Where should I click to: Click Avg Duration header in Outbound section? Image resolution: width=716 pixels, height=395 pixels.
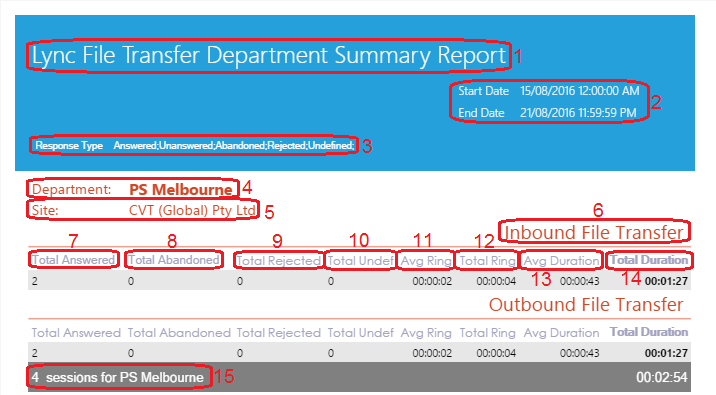(561, 333)
